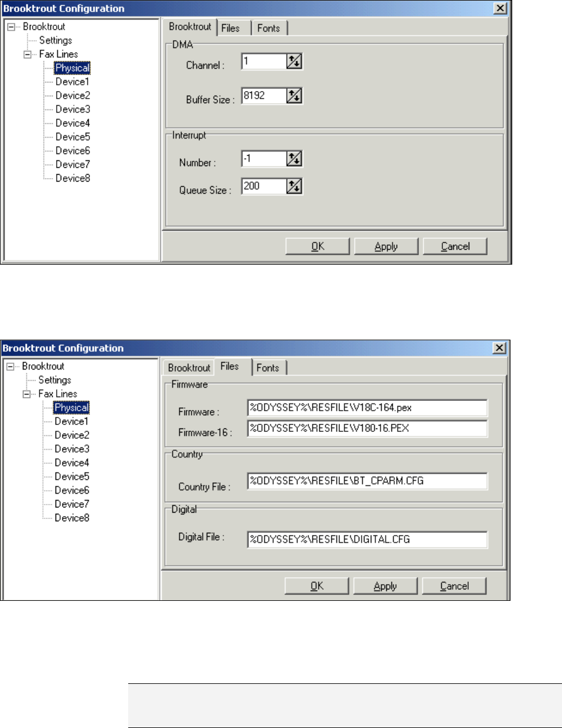The image size is (562, 728).
Task: Click Cancel in lower window
Action: click(x=454, y=586)
